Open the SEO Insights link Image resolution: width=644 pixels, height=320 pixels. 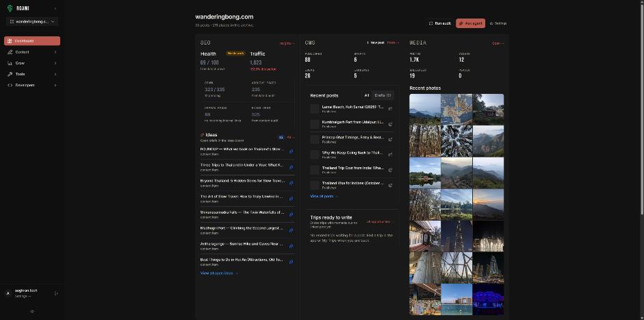coord(287,43)
